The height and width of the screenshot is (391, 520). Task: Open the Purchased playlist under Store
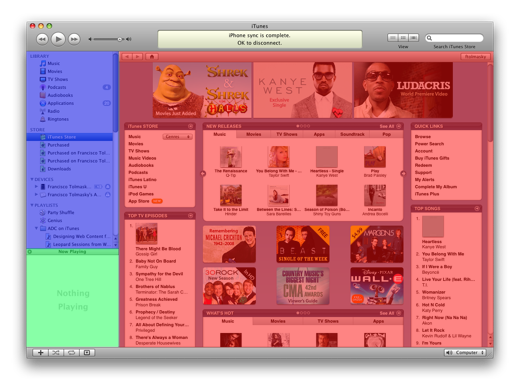[x=58, y=145]
